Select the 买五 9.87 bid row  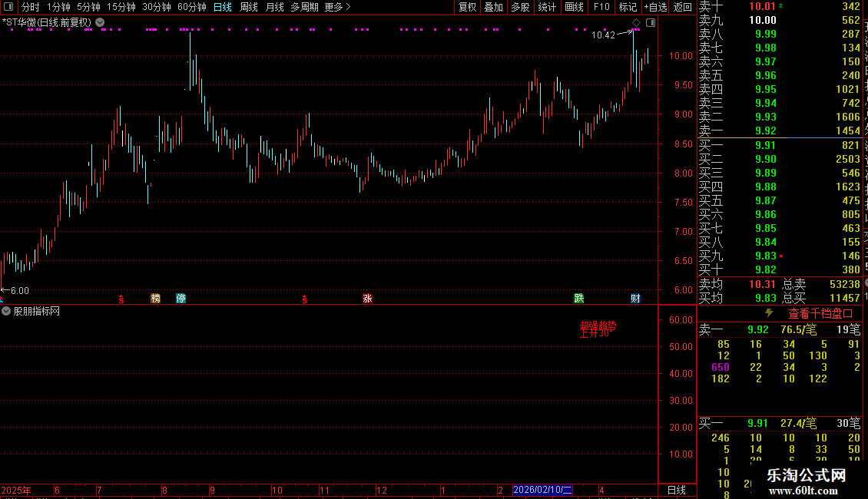(x=780, y=200)
